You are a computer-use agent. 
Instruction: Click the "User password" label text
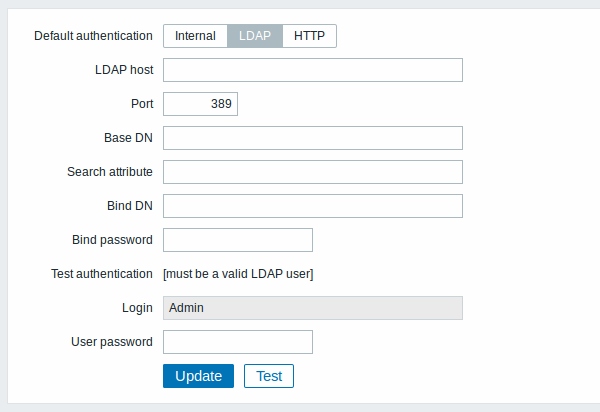pos(112,342)
